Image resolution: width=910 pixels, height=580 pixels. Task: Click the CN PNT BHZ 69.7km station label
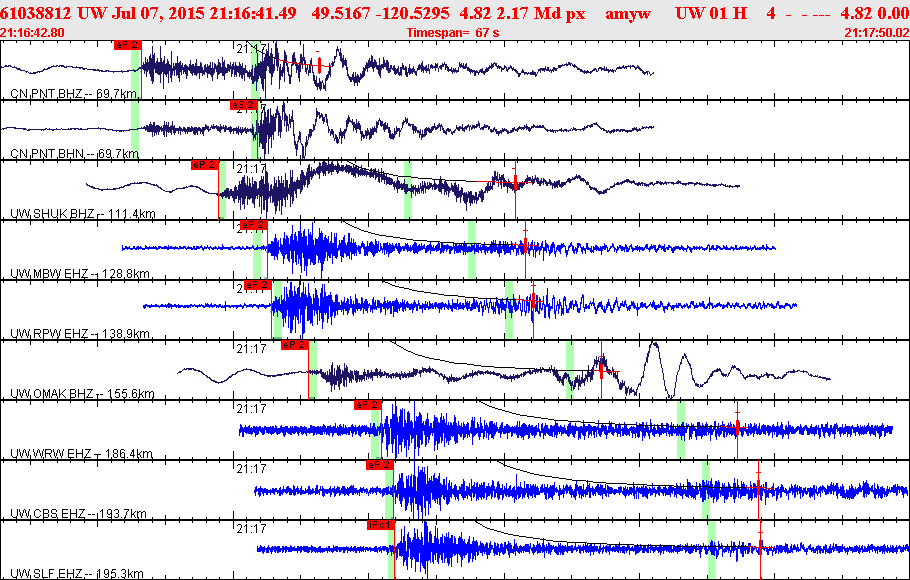(74, 93)
